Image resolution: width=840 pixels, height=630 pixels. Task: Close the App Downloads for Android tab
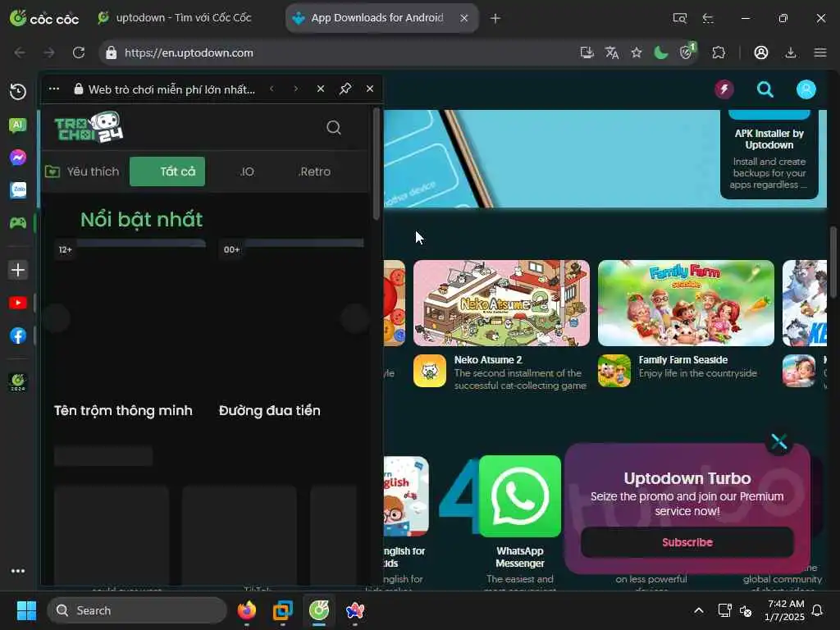click(x=464, y=18)
